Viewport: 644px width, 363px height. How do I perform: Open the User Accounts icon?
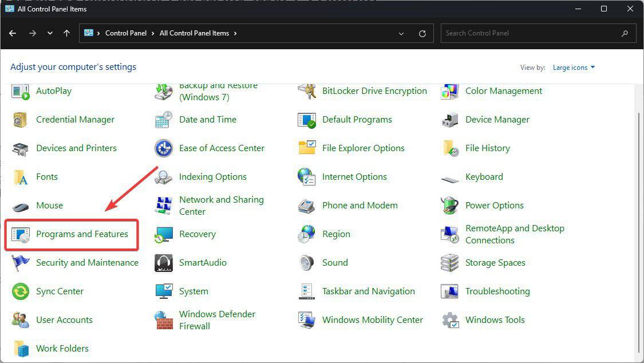[x=20, y=320]
